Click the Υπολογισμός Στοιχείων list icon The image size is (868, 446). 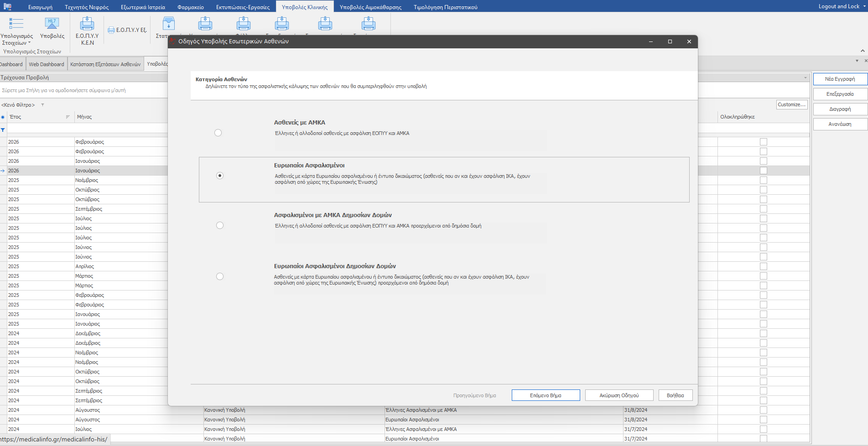[16, 24]
